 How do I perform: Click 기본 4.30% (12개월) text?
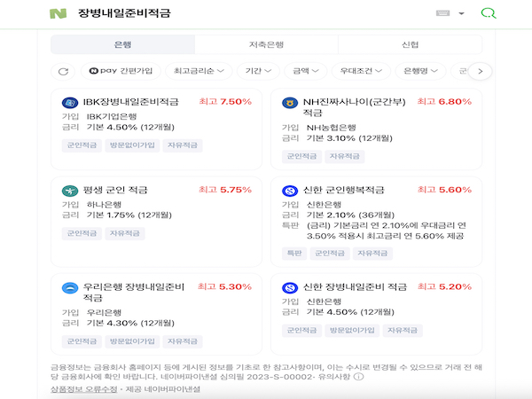[130, 323]
